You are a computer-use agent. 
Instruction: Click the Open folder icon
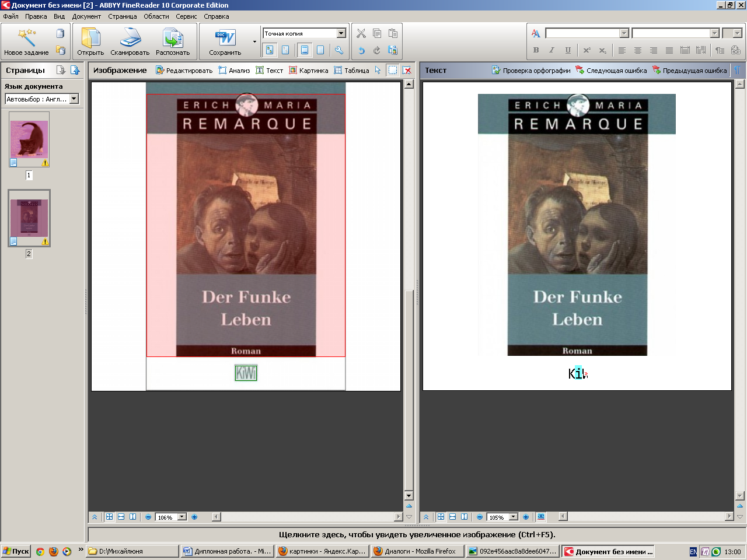click(x=90, y=37)
